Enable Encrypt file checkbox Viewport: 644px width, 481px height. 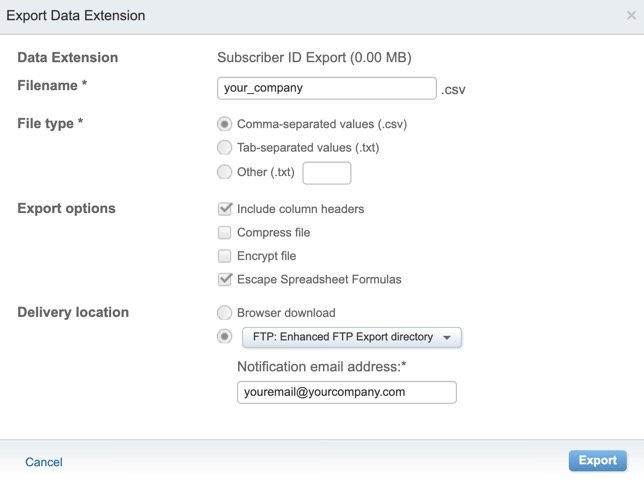pos(225,256)
